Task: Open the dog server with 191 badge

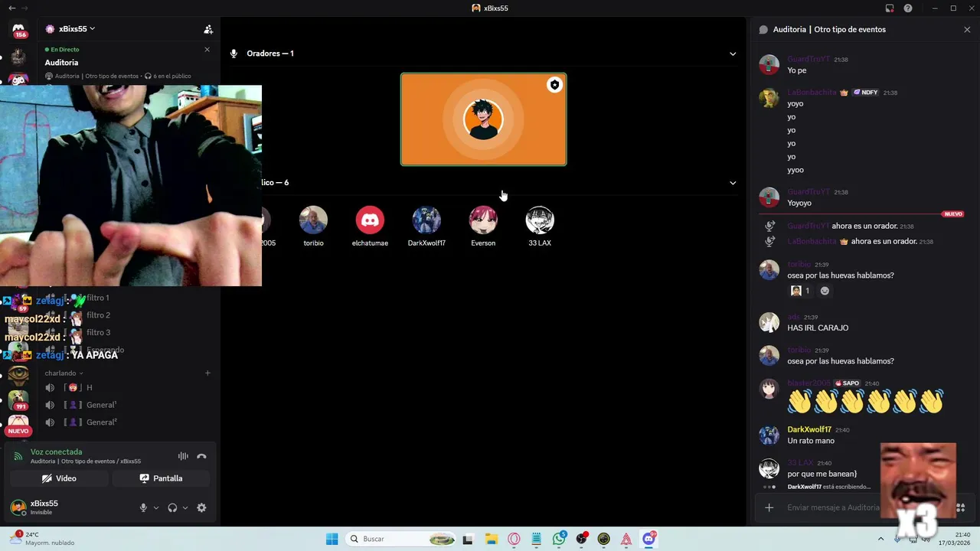Action: 18,399
